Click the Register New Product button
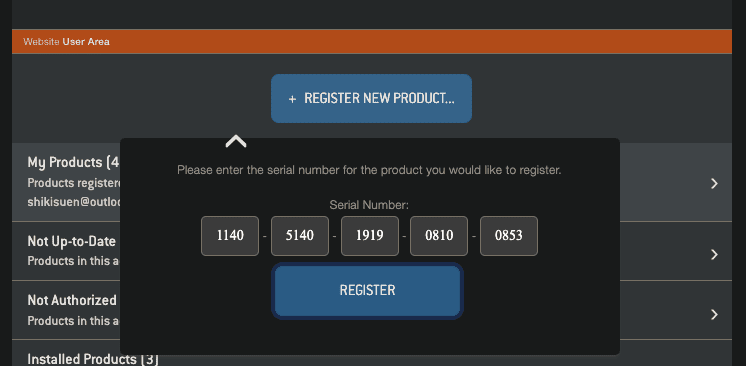The height and width of the screenshot is (366, 746). tap(371, 99)
